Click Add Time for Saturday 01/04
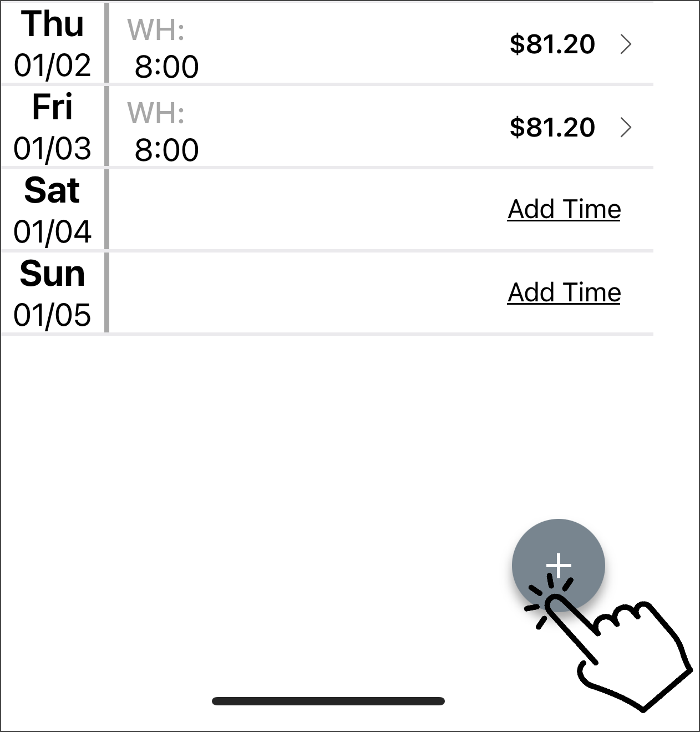Viewport: 700px width, 732px height. coord(564,209)
